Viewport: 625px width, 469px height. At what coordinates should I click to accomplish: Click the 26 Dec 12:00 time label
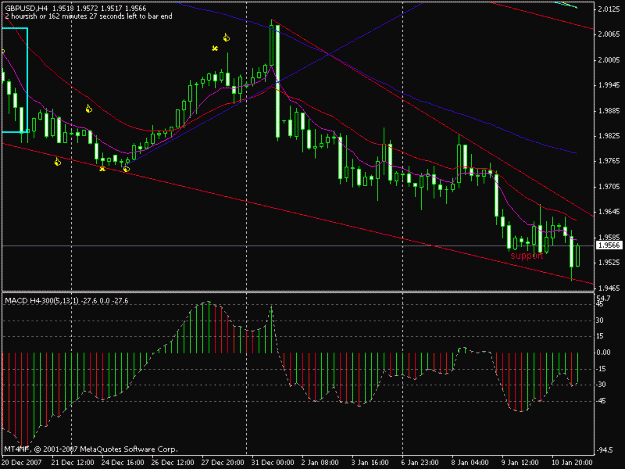pyautogui.click(x=173, y=462)
